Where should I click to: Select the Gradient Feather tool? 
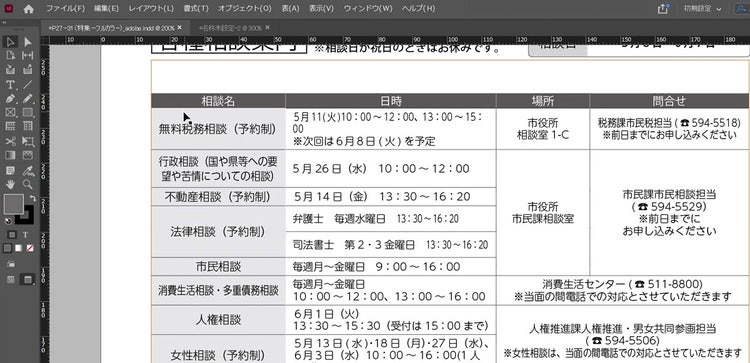[x=28, y=155]
